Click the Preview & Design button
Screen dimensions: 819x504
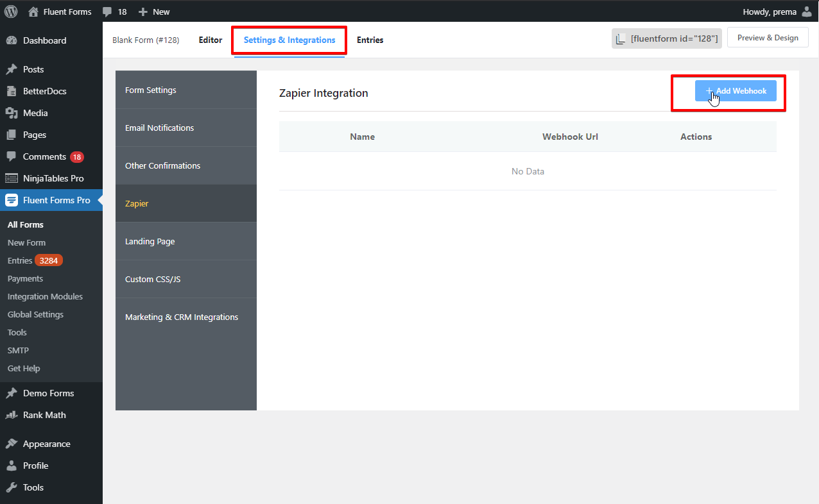pos(767,38)
